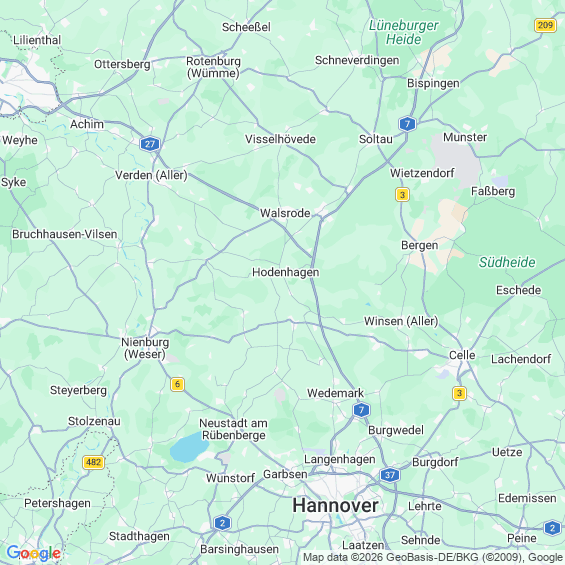Screen dimensions: 565x565
Task: Click the yellow 3 shield south of Celle
Action: (459, 393)
